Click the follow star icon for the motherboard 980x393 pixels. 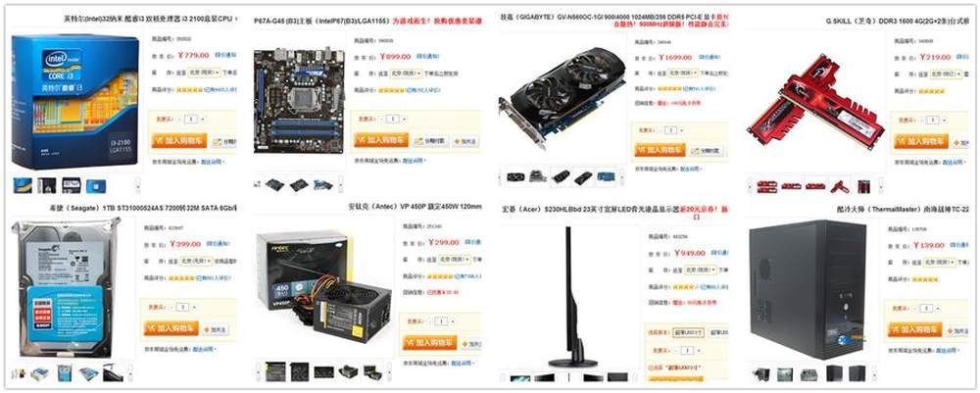[x=458, y=142]
